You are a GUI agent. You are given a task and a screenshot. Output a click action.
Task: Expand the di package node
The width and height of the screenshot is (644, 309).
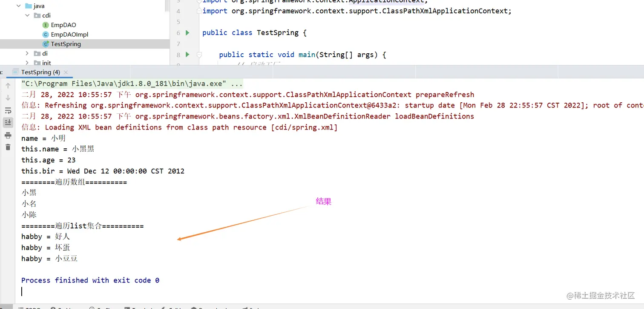coord(27,53)
